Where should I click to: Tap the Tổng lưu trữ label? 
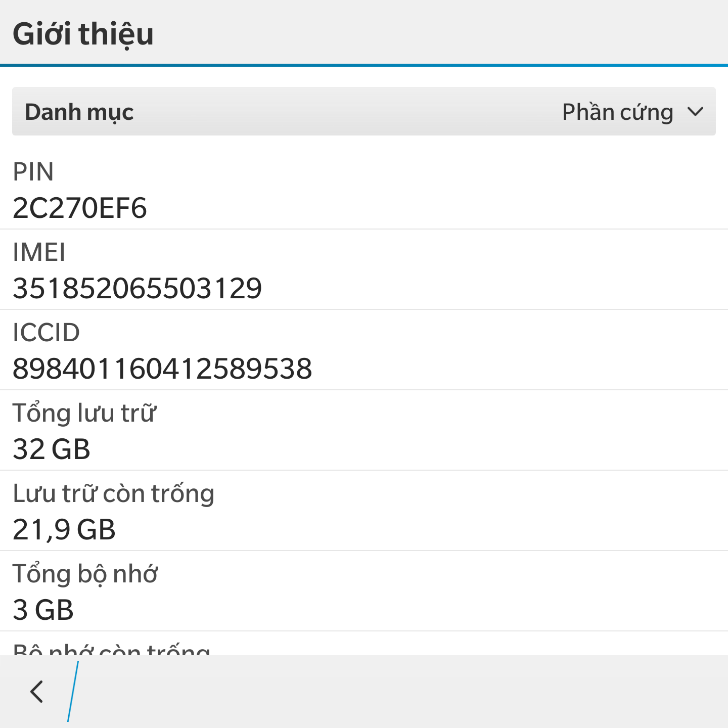point(84,413)
